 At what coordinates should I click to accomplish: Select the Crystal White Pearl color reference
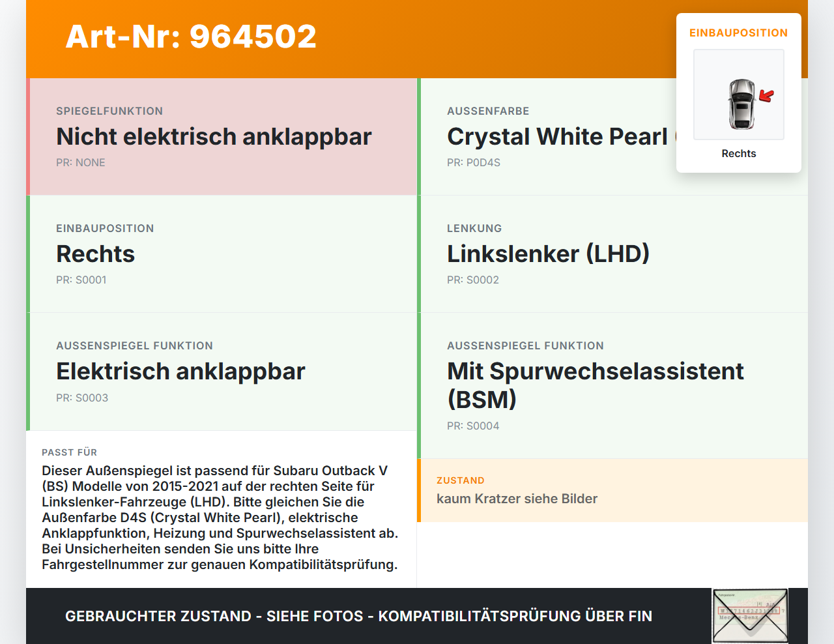[x=560, y=136]
